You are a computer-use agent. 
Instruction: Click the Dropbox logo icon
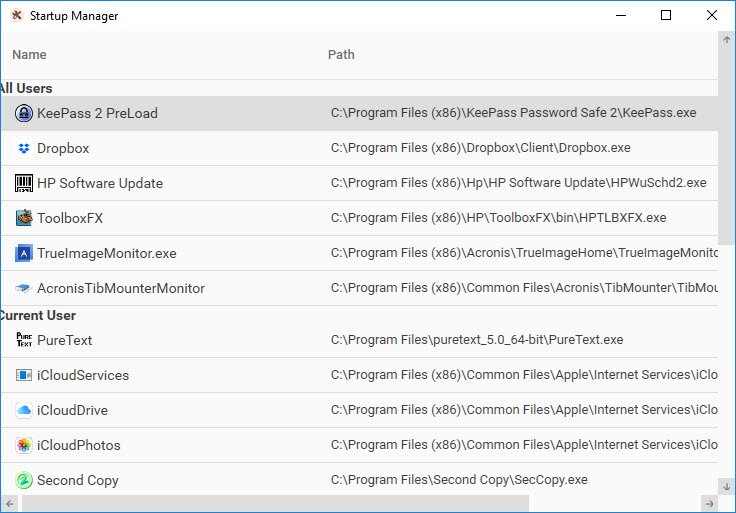pos(24,148)
